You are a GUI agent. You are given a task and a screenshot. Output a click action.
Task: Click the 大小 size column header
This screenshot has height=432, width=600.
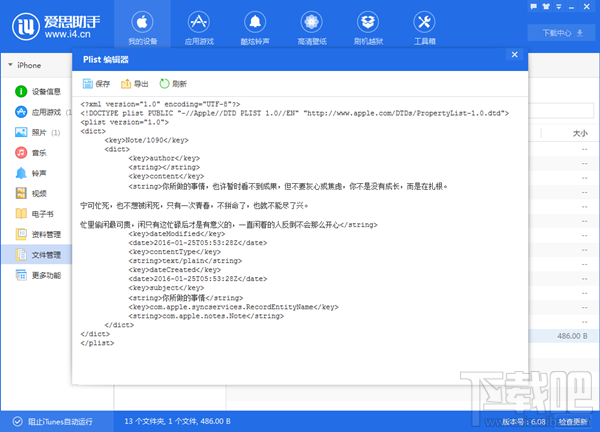580,133
